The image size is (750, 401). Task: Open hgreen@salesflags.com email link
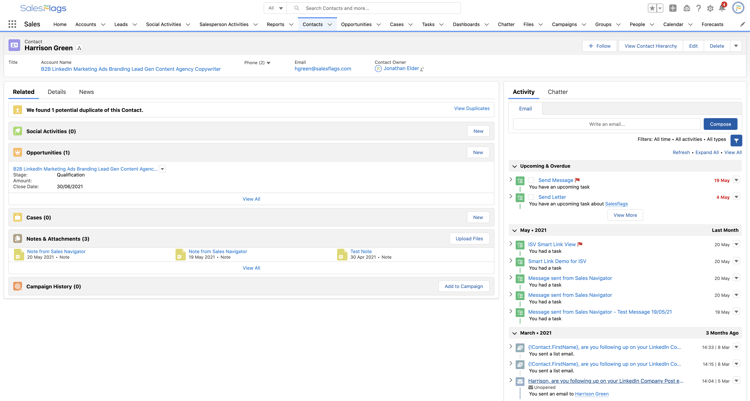323,69
